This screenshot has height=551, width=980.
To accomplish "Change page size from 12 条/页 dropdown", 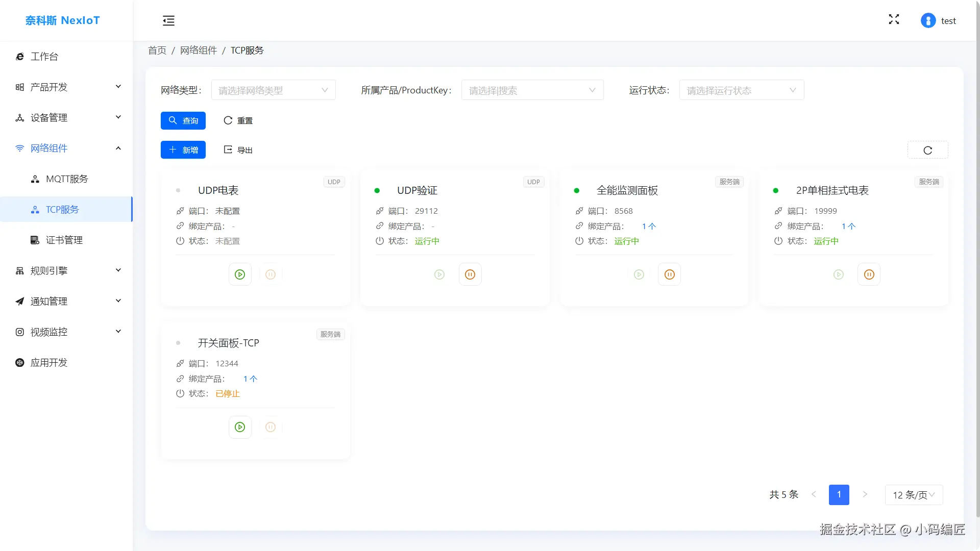I will [913, 495].
